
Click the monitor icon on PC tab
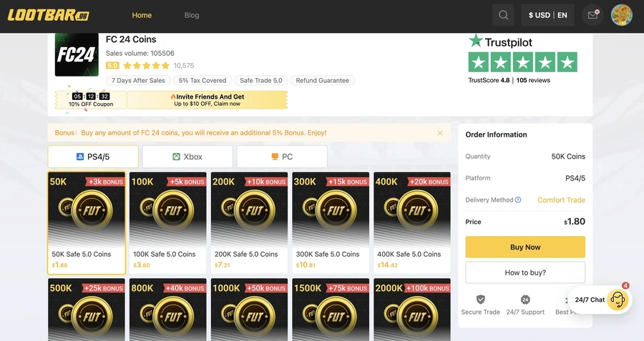pyautogui.click(x=275, y=157)
